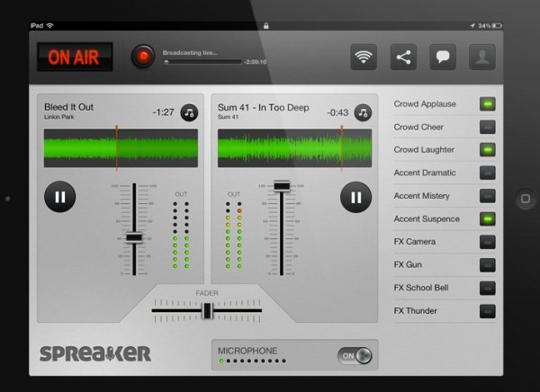Click the broadcast progress bar
This screenshot has width=540, height=392.
point(202,62)
